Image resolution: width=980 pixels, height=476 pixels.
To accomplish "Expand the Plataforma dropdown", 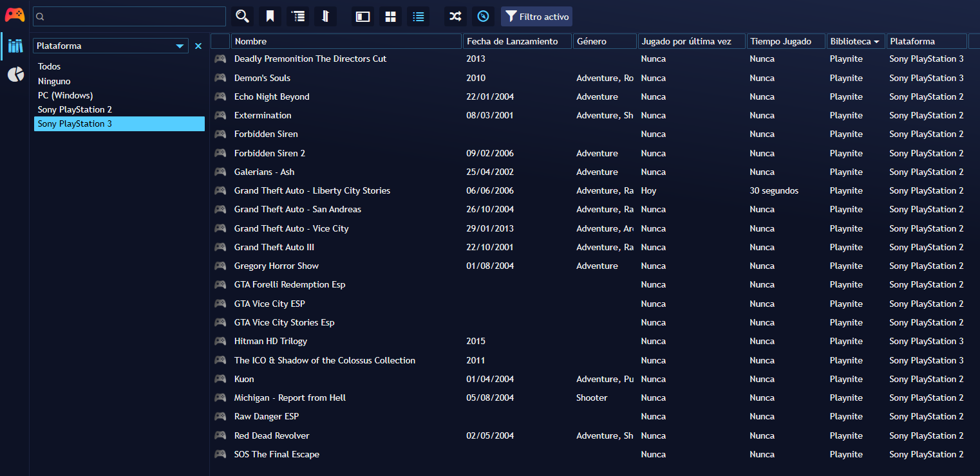I will 180,46.
